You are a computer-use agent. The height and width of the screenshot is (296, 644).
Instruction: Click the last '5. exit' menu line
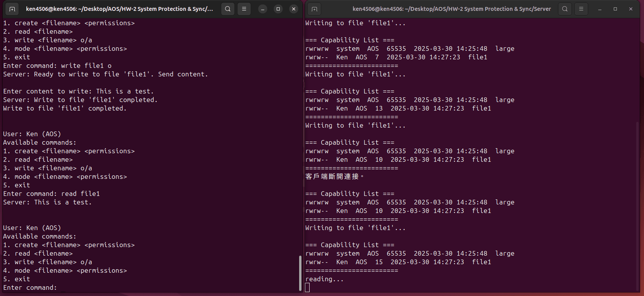pos(16,279)
